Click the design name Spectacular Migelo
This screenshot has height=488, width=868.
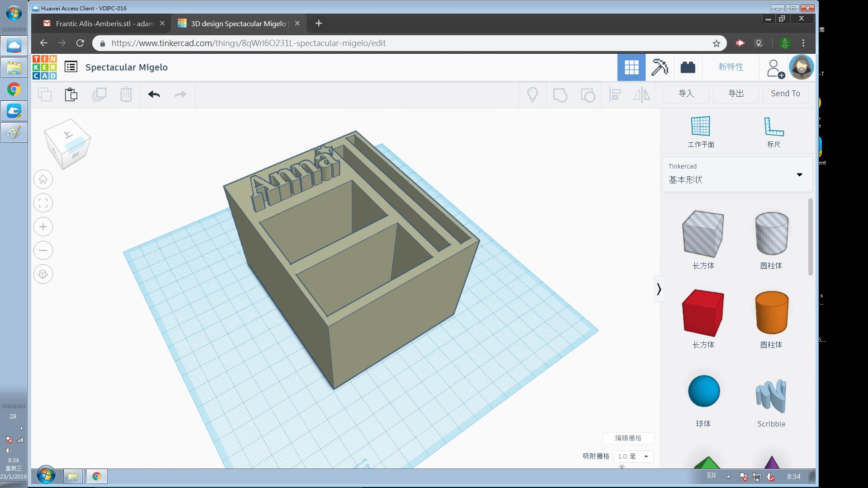(x=127, y=67)
